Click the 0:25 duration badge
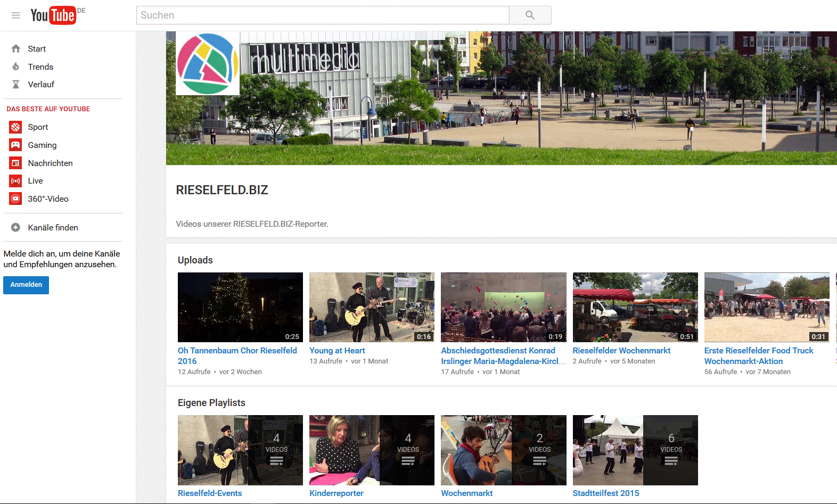Viewport: 837px width, 504px height. (292, 336)
